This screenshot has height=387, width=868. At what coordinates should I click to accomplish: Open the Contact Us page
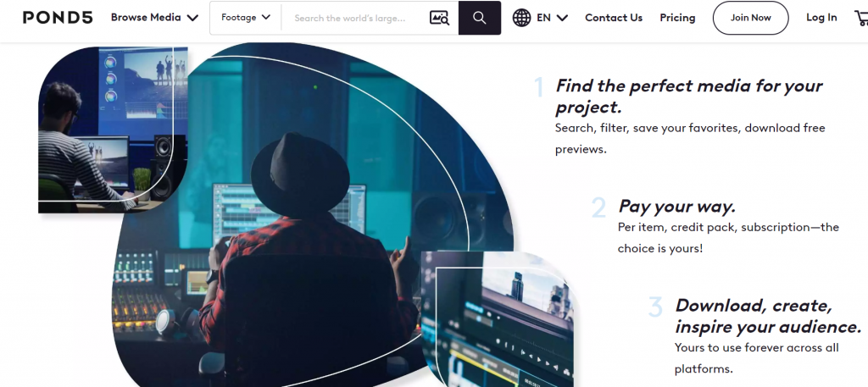(614, 18)
